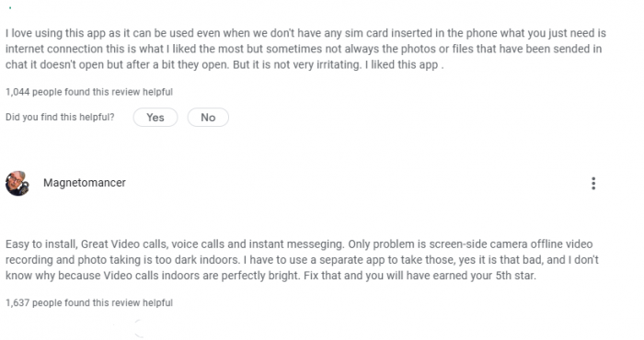The image size is (644, 340).
Task: Click the line starting 'Easy to install, Great Video calls'
Action: pyautogui.click(x=299, y=244)
